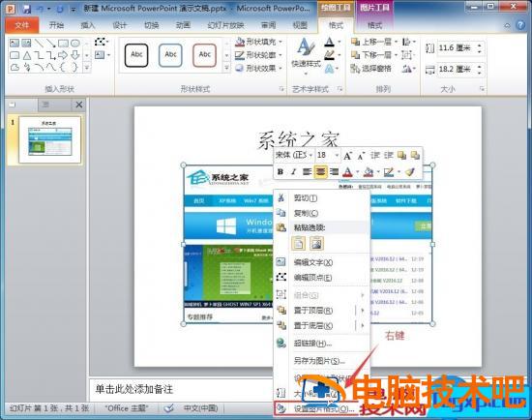
Task: Select slide 1 thumbnail in slides pane
Action: point(50,139)
